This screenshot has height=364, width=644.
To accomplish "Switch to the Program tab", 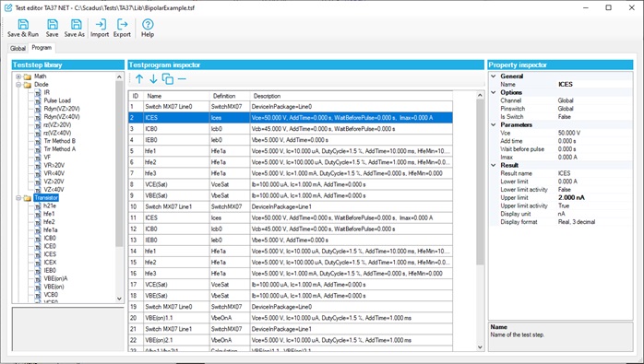I will pyautogui.click(x=42, y=48).
